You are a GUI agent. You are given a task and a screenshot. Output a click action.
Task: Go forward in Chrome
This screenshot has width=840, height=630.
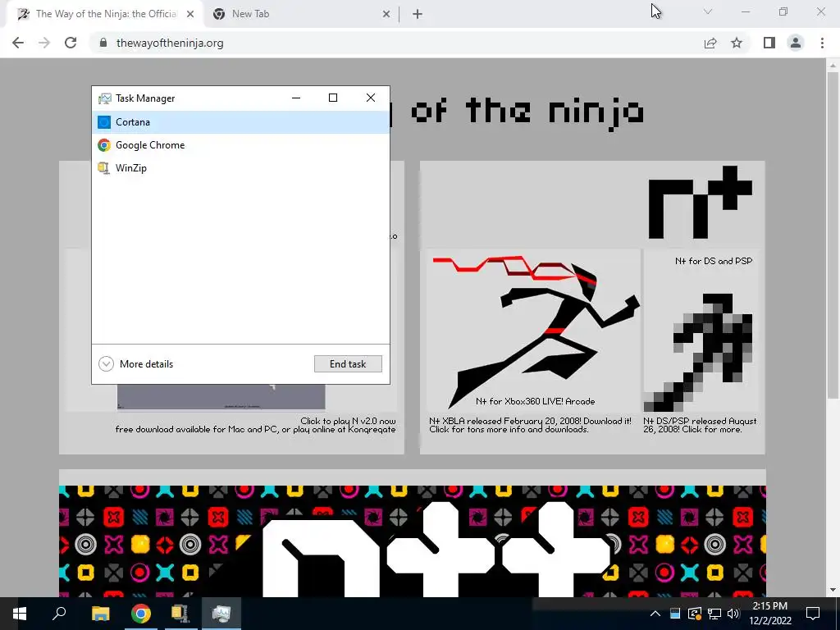point(44,43)
